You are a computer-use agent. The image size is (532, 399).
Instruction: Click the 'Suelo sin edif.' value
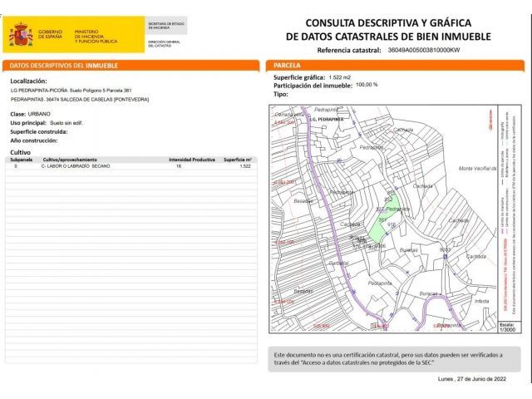(x=66, y=123)
